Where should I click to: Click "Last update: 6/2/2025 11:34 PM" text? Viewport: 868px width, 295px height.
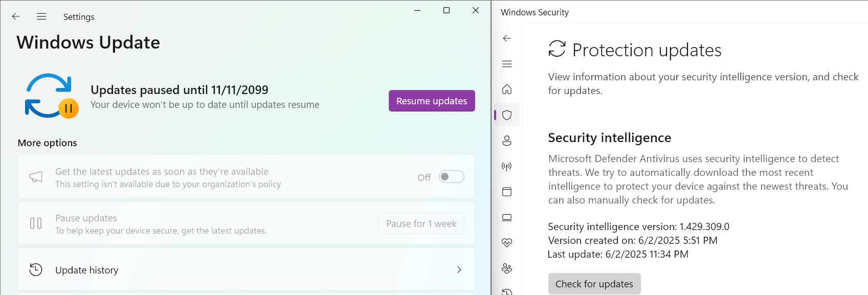[x=618, y=254]
